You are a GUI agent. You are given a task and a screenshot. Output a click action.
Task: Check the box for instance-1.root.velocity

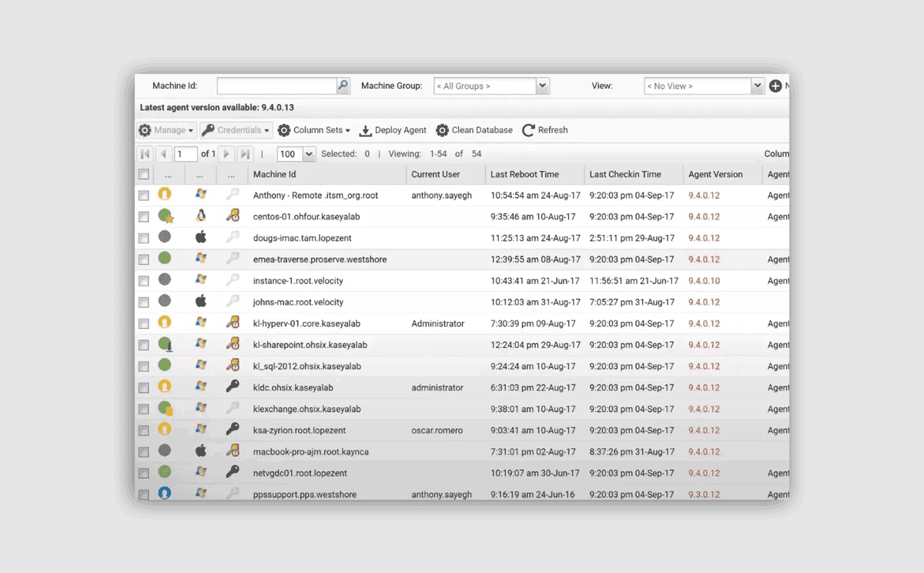tap(143, 282)
